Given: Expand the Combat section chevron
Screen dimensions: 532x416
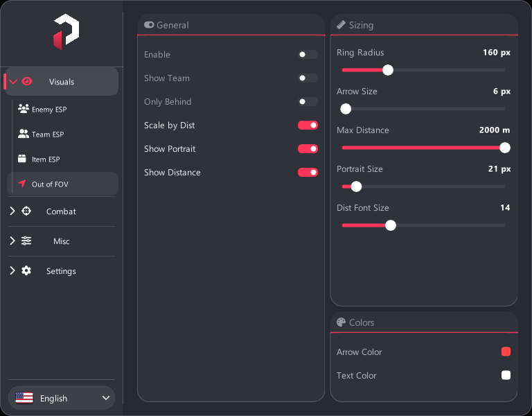Looking at the screenshot, I should [x=12, y=211].
